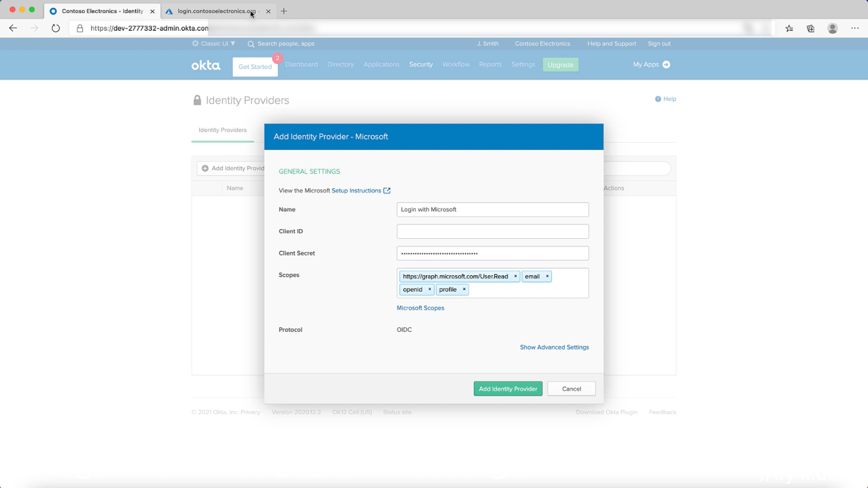The width and height of the screenshot is (868, 488).
Task: Remove the profile scope tag
Action: coord(464,289)
